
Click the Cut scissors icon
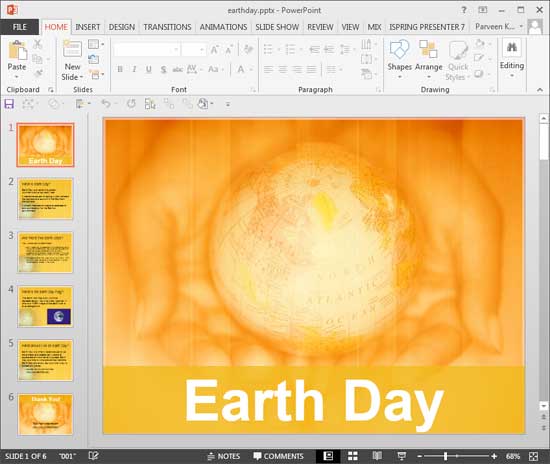pos(37,45)
